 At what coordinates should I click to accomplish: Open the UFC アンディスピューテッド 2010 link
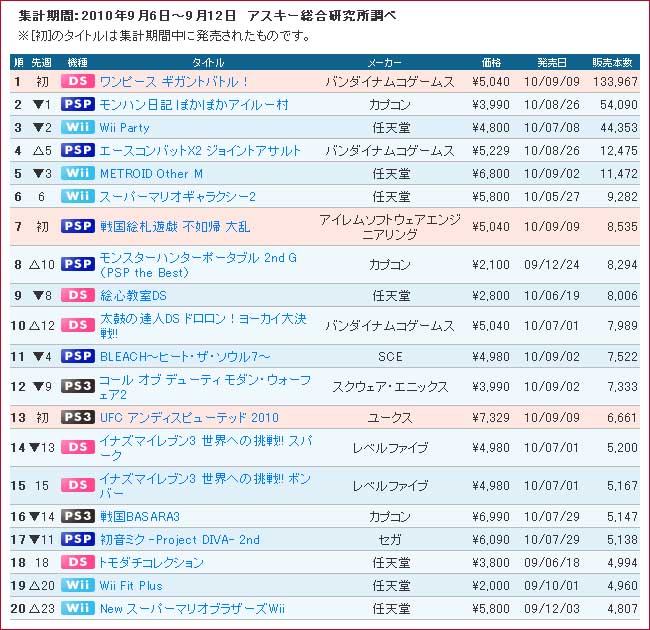coord(189,417)
